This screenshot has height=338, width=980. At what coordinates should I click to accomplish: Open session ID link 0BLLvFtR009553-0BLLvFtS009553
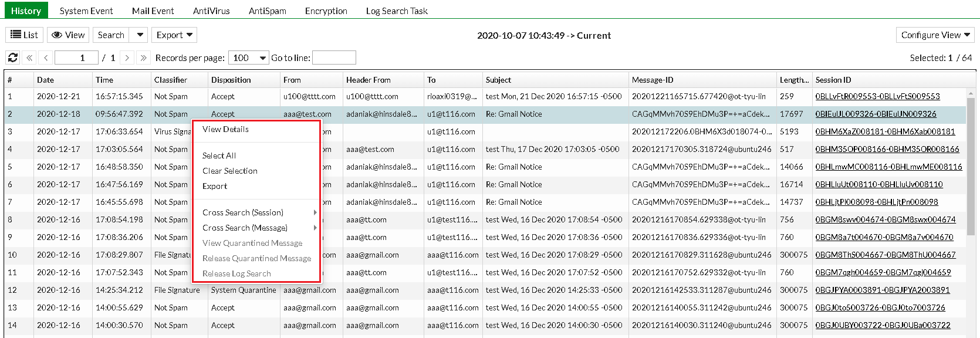(x=877, y=96)
